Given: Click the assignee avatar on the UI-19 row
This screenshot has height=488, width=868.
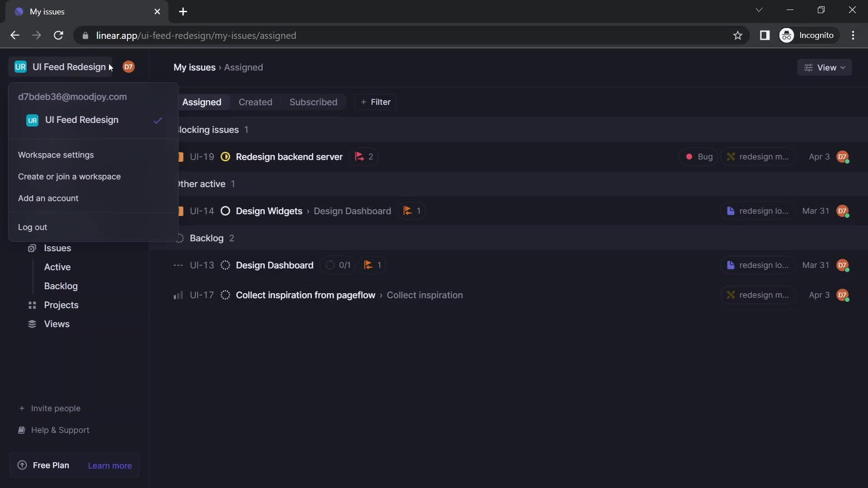Looking at the screenshot, I should click(843, 157).
